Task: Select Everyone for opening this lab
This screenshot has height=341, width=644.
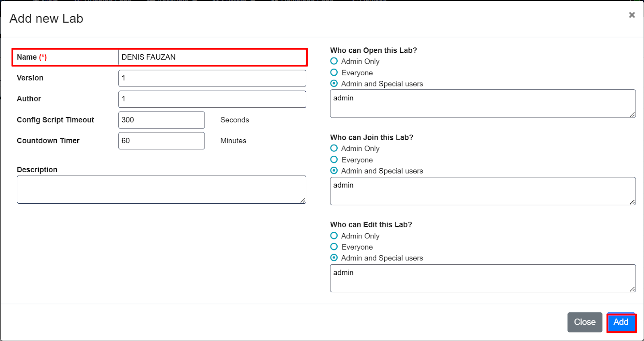Action: [334, 72]
